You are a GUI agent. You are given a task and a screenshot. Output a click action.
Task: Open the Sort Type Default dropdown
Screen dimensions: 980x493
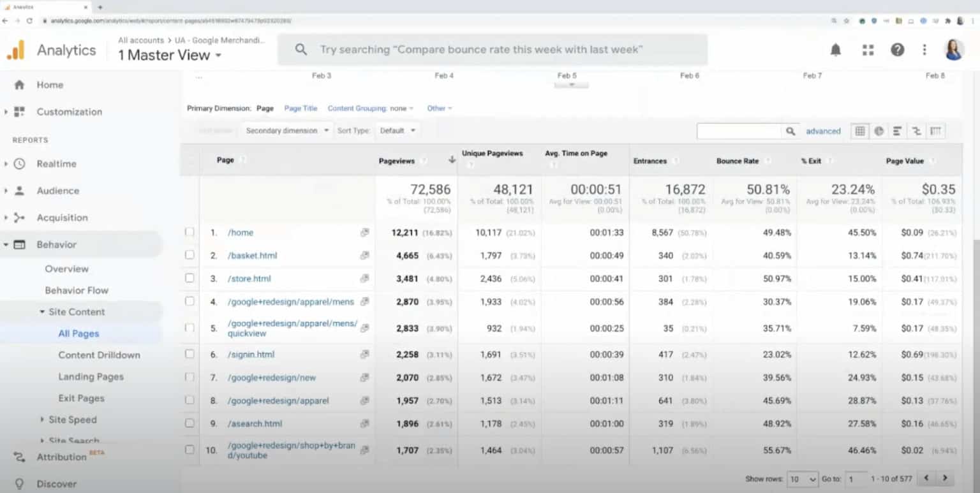[x=397, y=130]
